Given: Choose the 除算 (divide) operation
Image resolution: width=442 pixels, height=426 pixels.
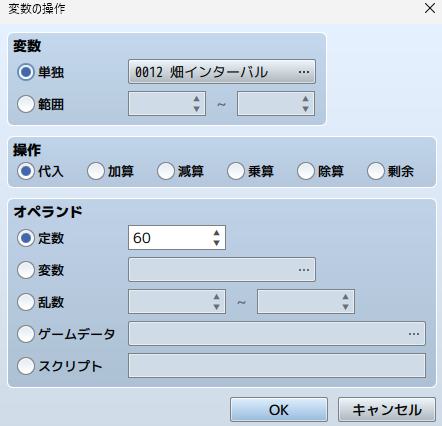Looking at the screenshot, I should pyautogui.click(x=306, y=171).
